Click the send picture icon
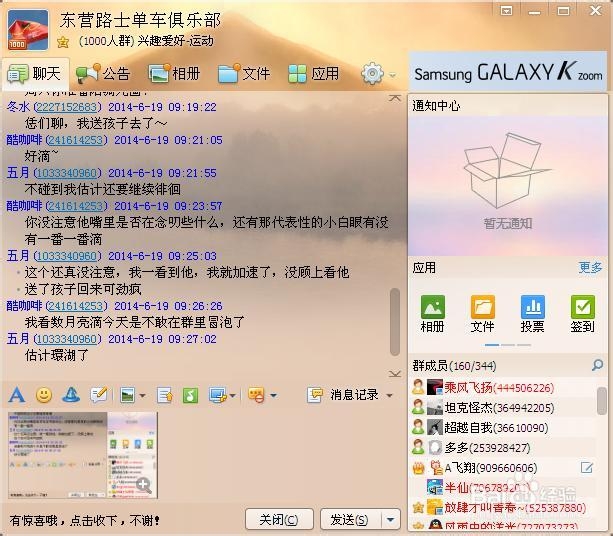This screenshot has width=613, height=536. click(x=127, y=395)
